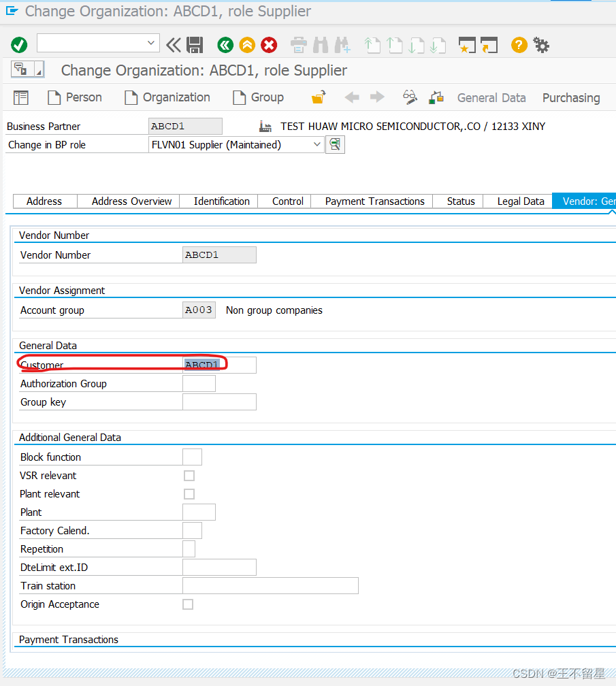
Task: Save with the floppy disk icon
Action: pyautogui.click(x=195, y=45)
